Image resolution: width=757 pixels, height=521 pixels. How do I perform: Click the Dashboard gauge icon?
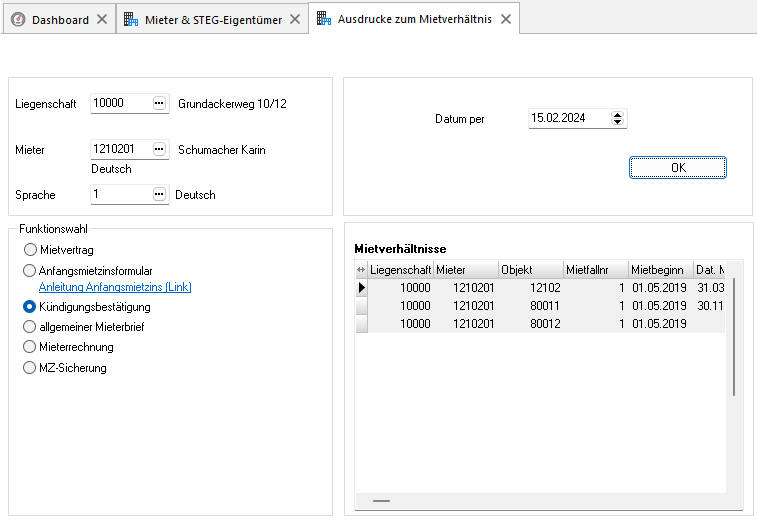18,19
